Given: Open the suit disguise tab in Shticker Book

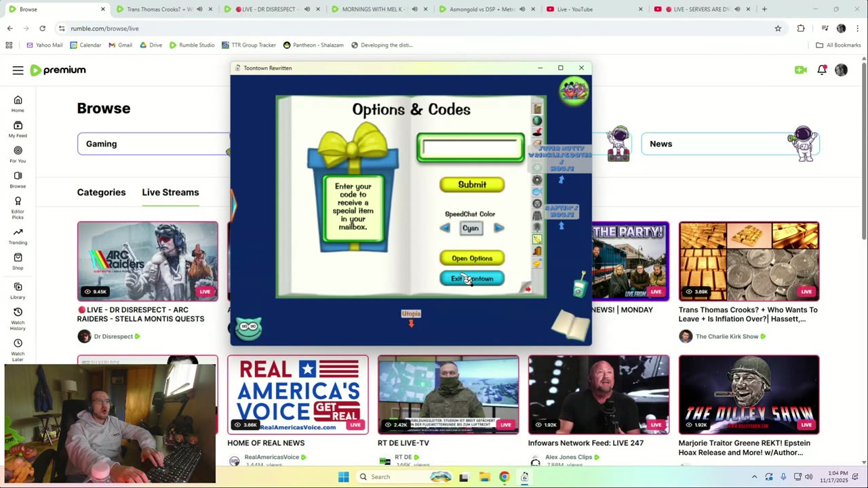Looking at the screenshot, I should click(537, 216).
